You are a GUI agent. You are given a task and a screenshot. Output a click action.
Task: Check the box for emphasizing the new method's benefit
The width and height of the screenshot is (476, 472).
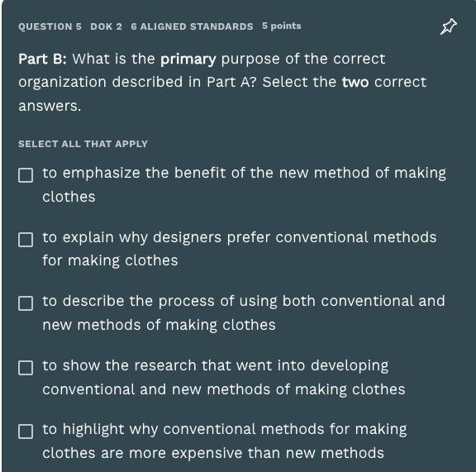(26, 175)
